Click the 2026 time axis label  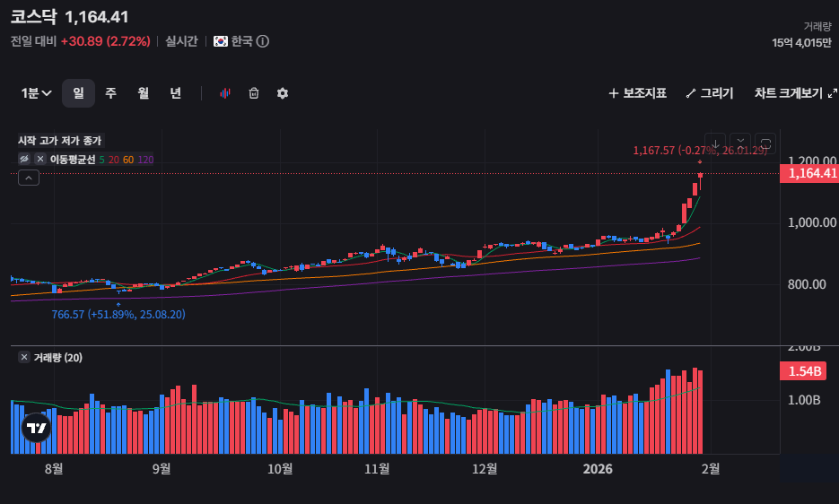(598, 469)
